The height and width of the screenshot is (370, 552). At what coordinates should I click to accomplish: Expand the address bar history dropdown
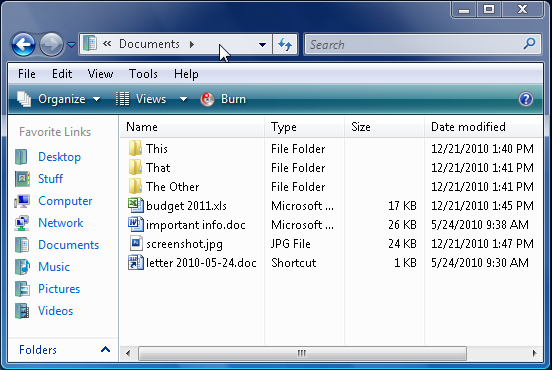[262, 45]
